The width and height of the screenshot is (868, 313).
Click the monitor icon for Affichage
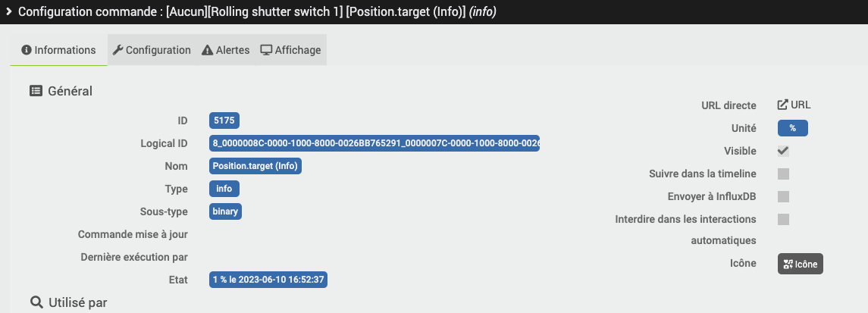click(x=266, y=50)
